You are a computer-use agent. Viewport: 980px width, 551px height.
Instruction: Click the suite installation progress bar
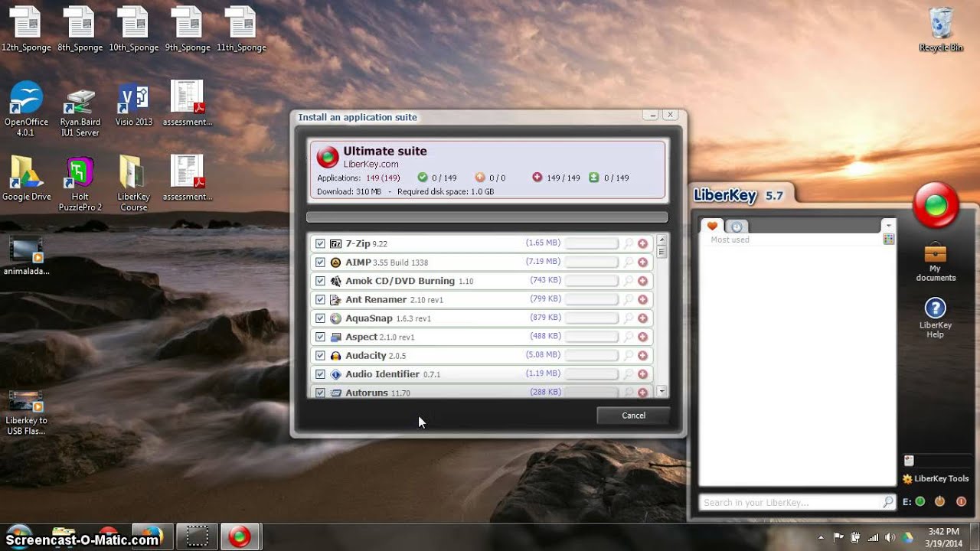click(487, 217)
